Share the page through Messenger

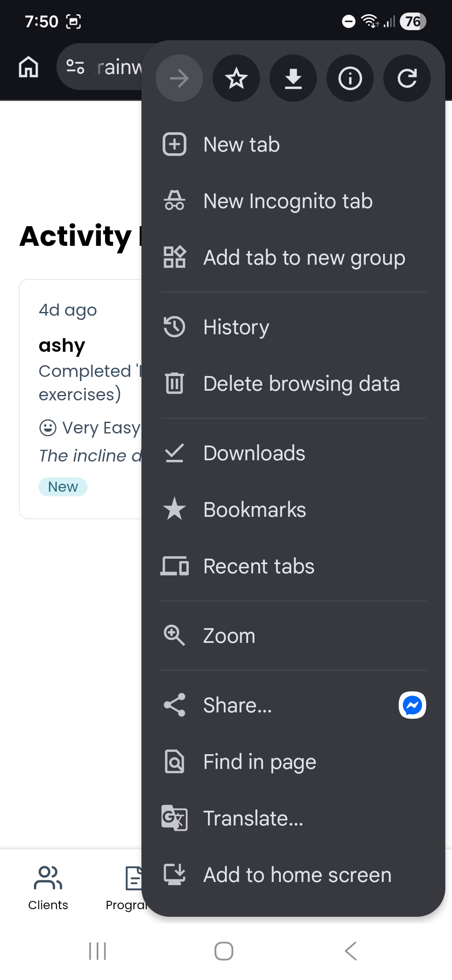411,705
